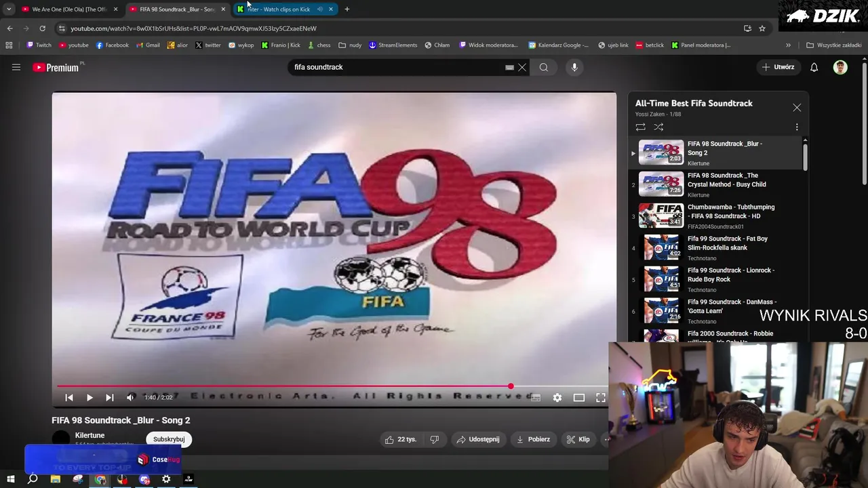Close the We Are One (Ole Ola) tab
868x488 pixels.
115,9
